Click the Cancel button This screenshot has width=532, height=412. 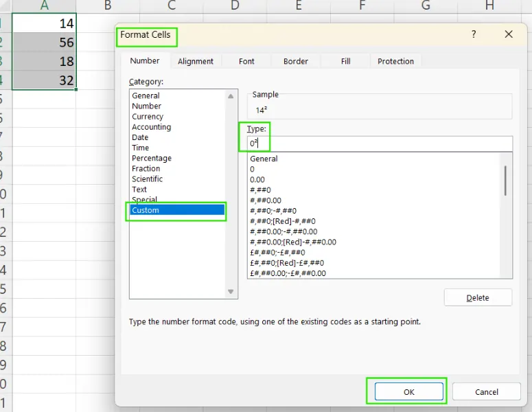tap(487, 391)
